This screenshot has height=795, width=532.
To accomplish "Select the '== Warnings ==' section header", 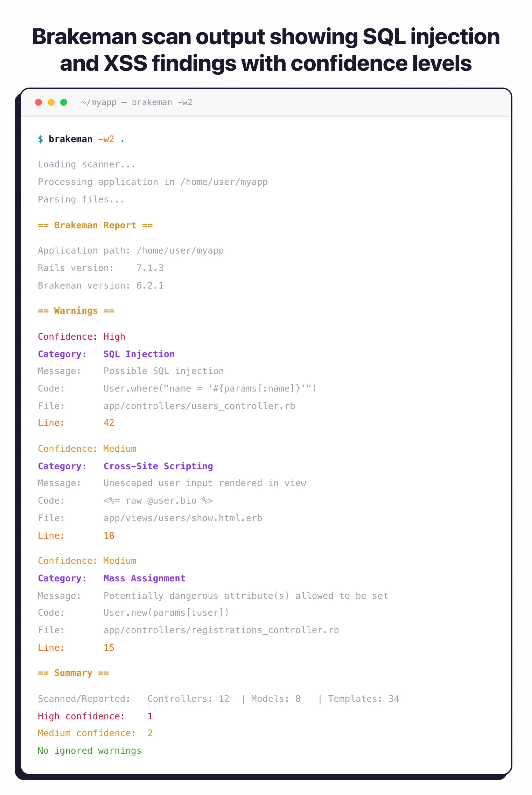I will click(76, 311).
